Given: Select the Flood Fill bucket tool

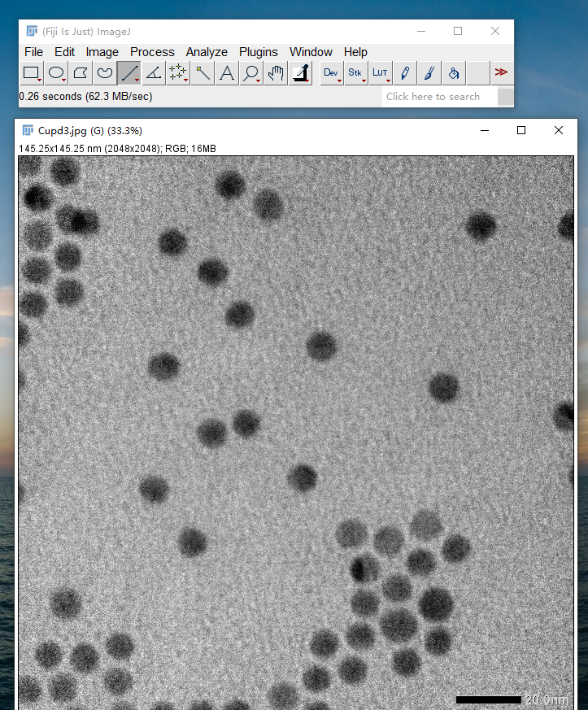Looking at the screenshot, I should (454, 73).
